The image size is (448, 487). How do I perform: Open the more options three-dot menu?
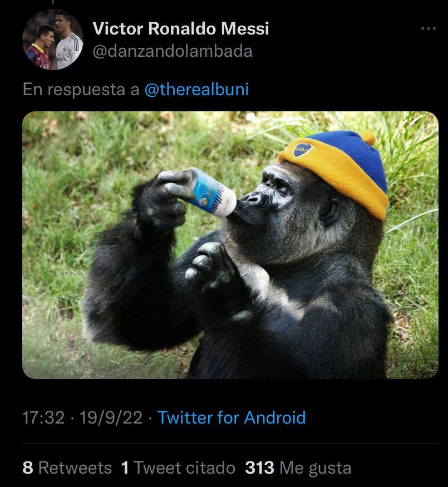tap(428, 28)
